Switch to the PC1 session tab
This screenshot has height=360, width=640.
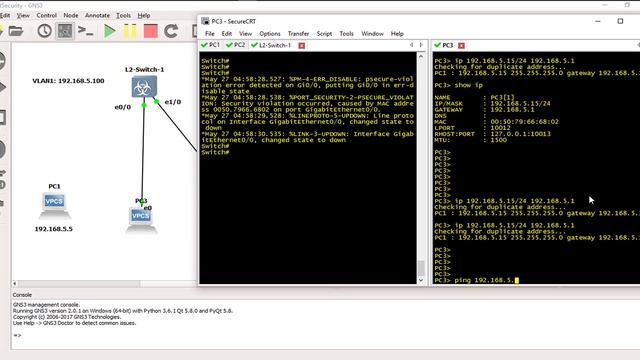[x=211, y=45]
